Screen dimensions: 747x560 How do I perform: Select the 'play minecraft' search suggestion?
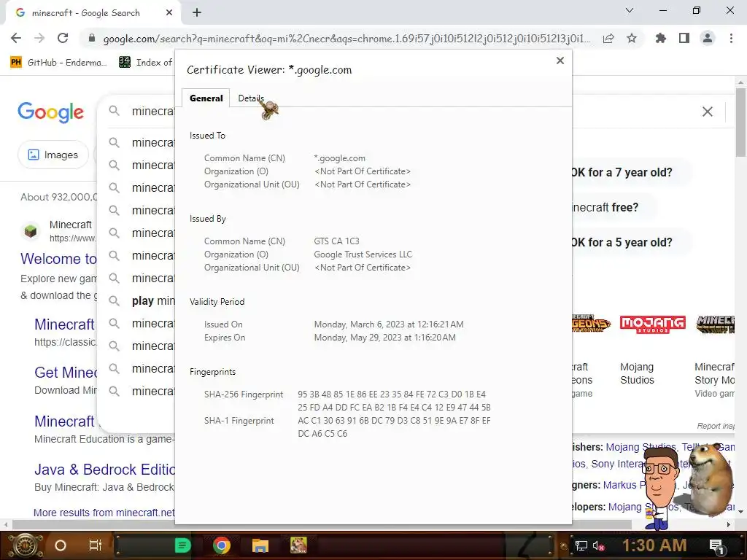point(153,301)
